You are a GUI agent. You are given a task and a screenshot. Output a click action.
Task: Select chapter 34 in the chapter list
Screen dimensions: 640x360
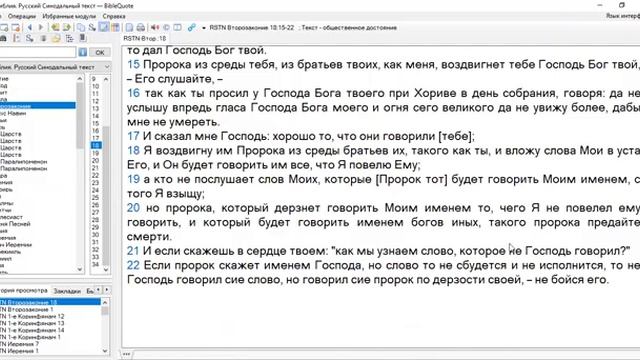(x=96, y=264)
